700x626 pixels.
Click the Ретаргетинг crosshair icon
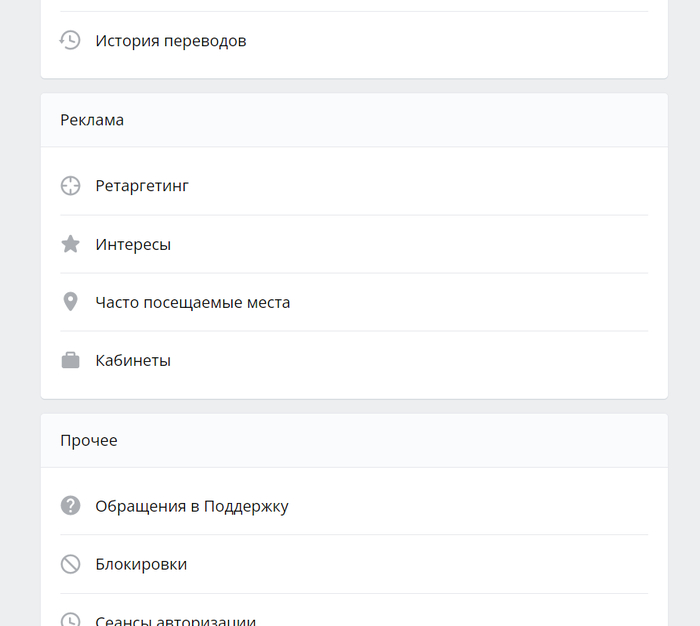pos(70,186)
